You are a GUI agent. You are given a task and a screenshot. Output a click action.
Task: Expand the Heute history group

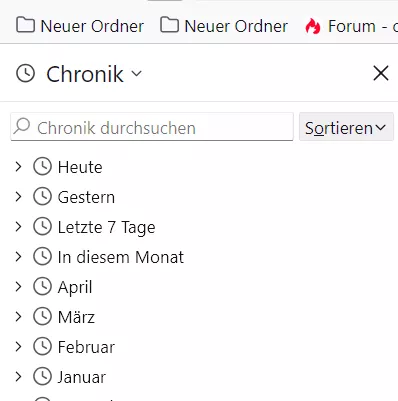[x=18, y=166]
